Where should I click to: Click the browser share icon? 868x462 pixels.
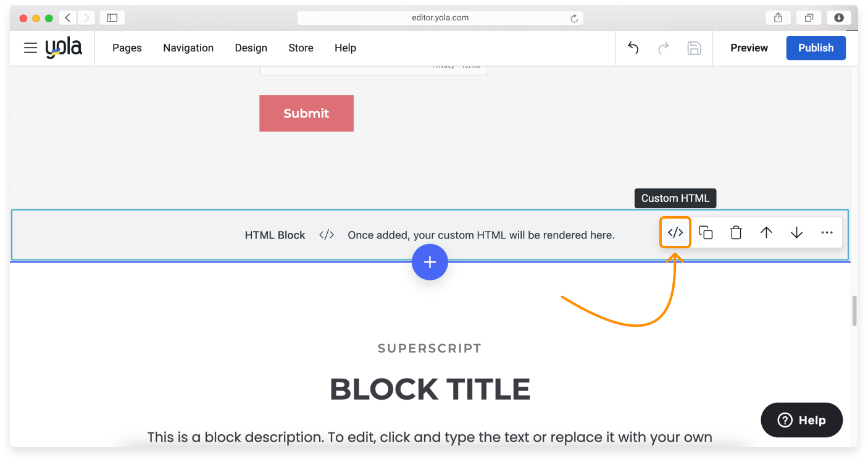point(777,17)
